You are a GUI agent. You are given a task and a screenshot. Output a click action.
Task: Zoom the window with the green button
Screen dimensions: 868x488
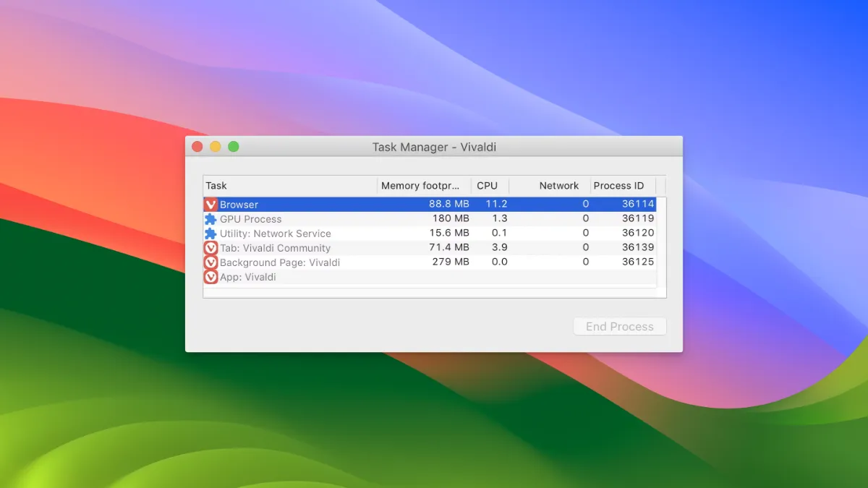click(x=233, y=147)
